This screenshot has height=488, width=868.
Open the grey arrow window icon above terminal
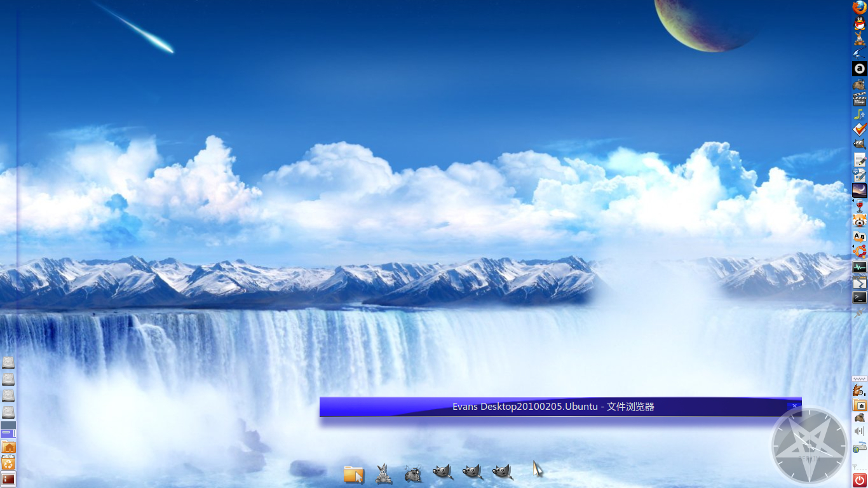pos(860,282)
